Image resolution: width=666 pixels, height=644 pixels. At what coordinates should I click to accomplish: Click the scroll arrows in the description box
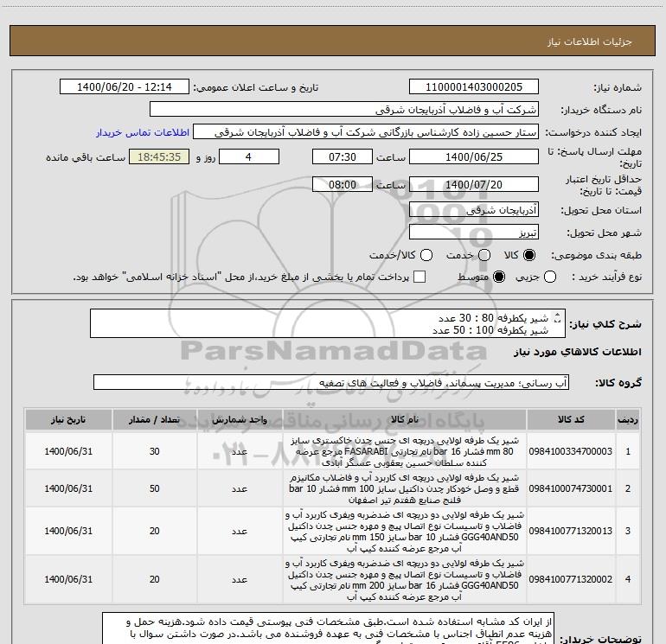coord(558,316)
